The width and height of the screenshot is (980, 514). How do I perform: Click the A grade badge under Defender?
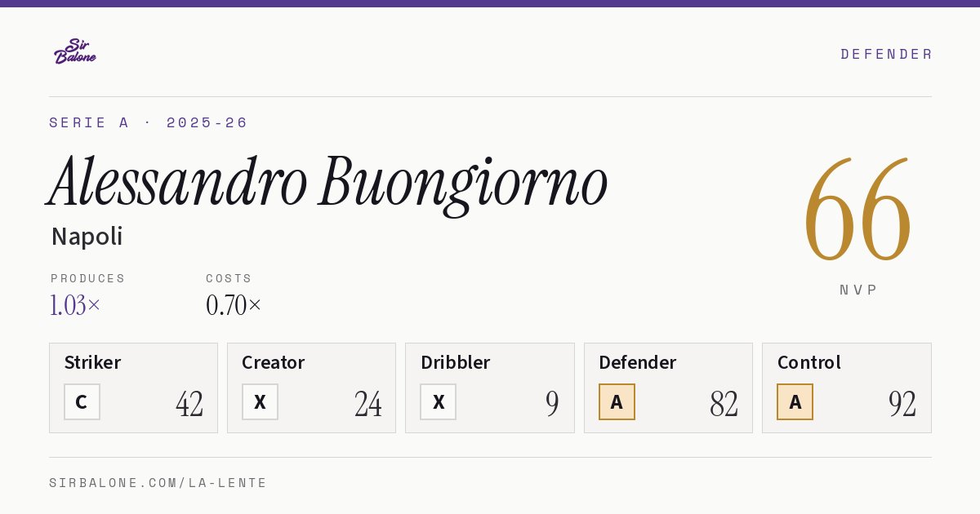click(617, 401)
